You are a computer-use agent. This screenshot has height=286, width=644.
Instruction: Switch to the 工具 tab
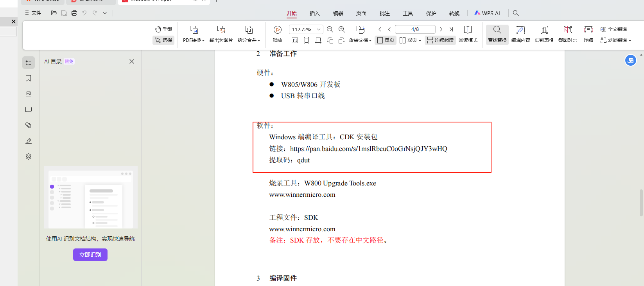tap(408, 13)
